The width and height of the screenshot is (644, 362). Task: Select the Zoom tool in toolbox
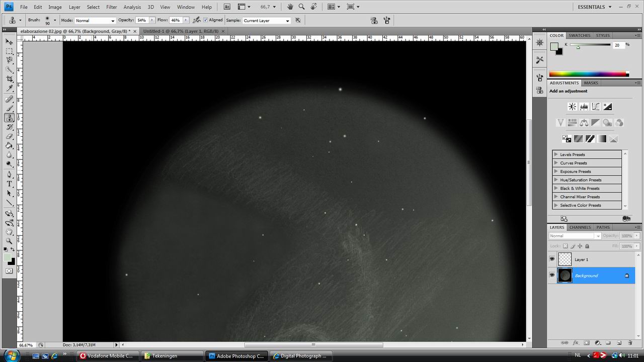pos(9,241)
